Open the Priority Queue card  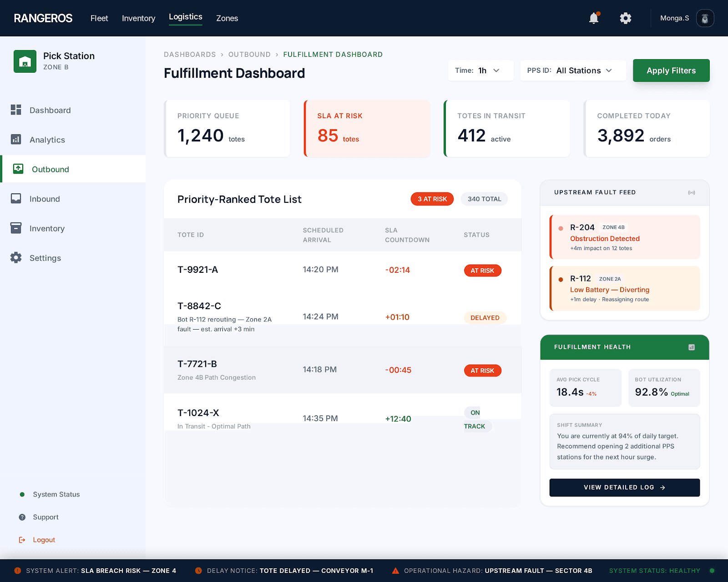coord(227,129)
